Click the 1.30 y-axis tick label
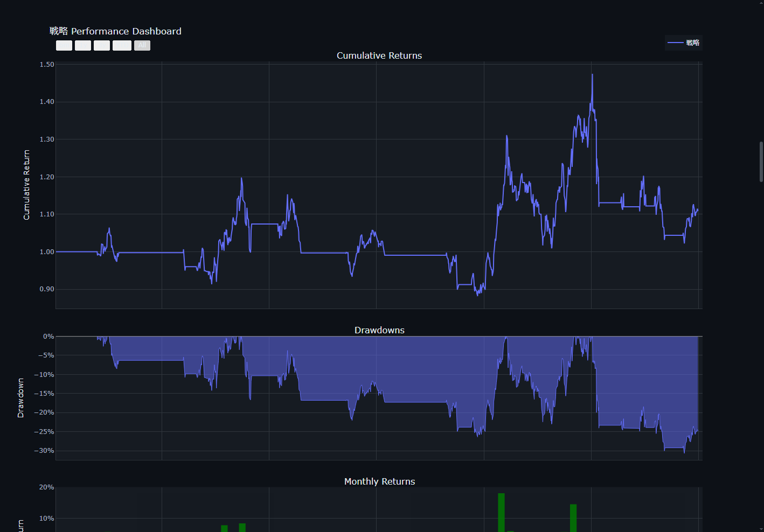Screen dimensions: 764x532 47,139
